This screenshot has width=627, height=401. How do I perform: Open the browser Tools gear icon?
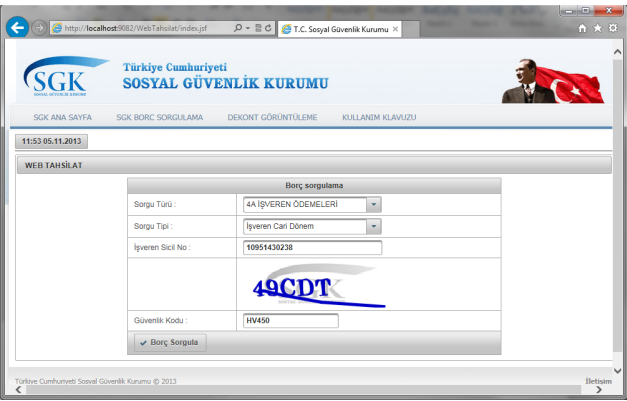[613, 28]
